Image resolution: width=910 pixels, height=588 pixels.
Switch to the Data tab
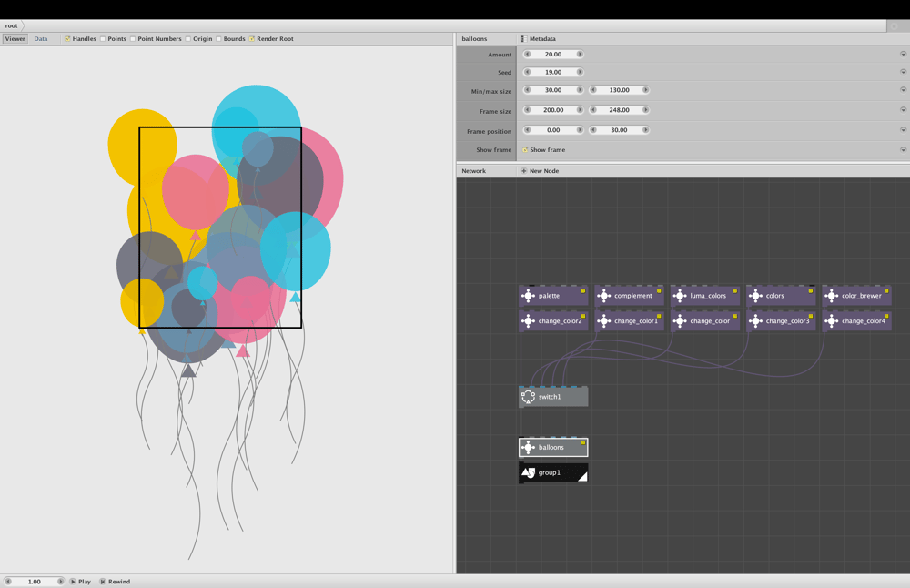(41, 39)
